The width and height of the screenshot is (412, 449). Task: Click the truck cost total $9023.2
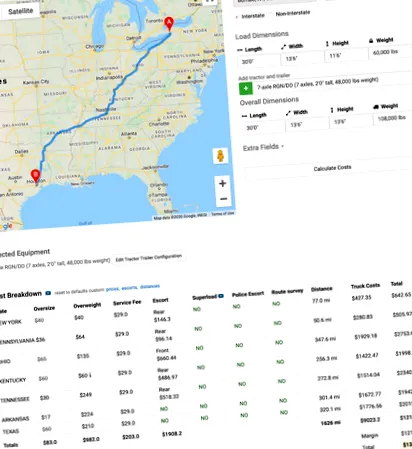(x=370, y=420)
